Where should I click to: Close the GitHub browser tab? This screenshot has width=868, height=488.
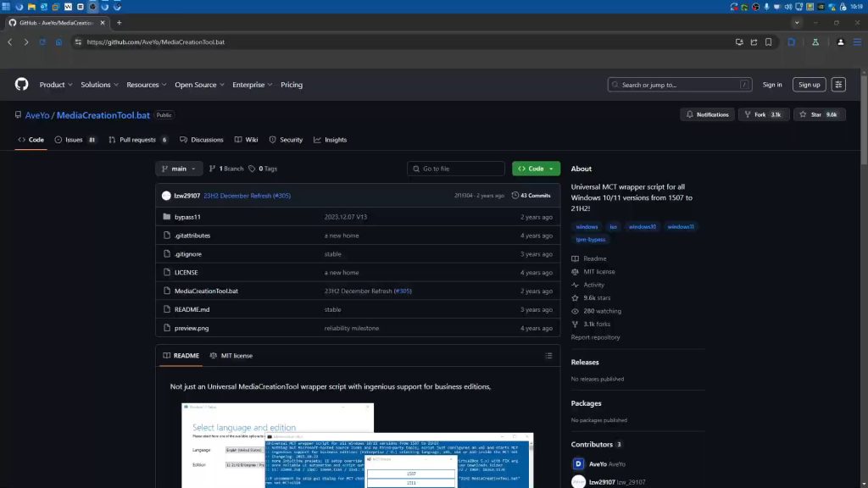pyautogui.click(x=103, y=23)
